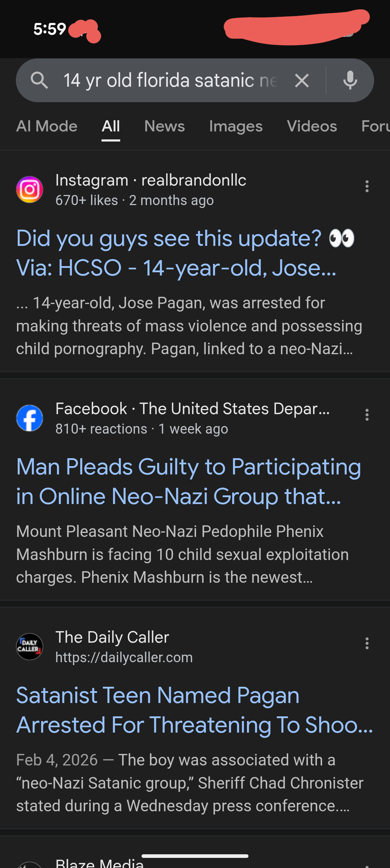Open options menu for Instagram result

(367, 186)
